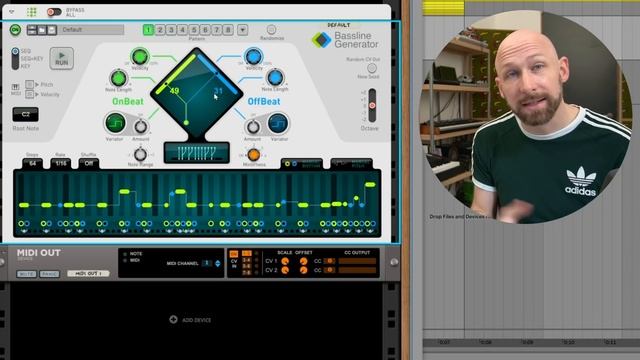Click the OnBeat Note Length knob
This screenshot has height=360, width=640.
(118, 78)
